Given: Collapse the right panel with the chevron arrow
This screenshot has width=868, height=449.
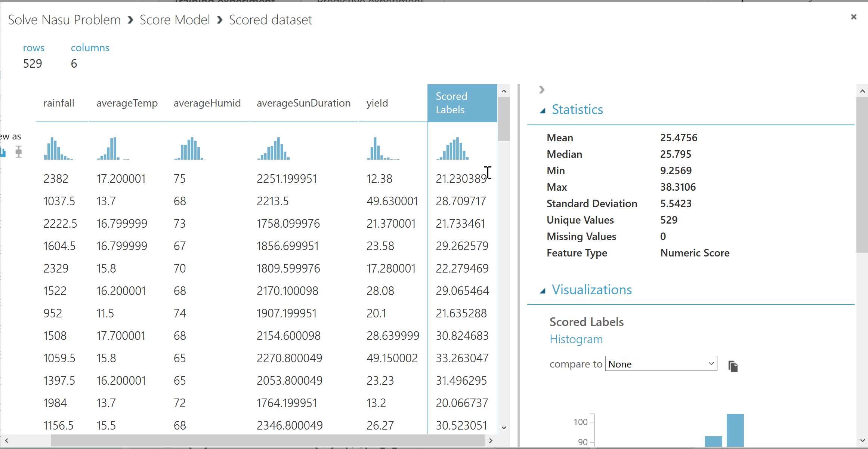Looking at the screenshot, I should 541,90.
